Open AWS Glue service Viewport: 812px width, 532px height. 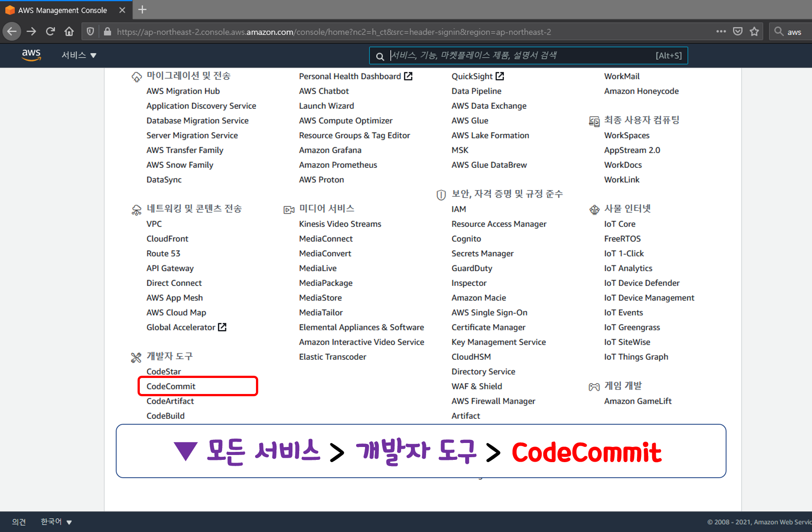pos(470,121)
